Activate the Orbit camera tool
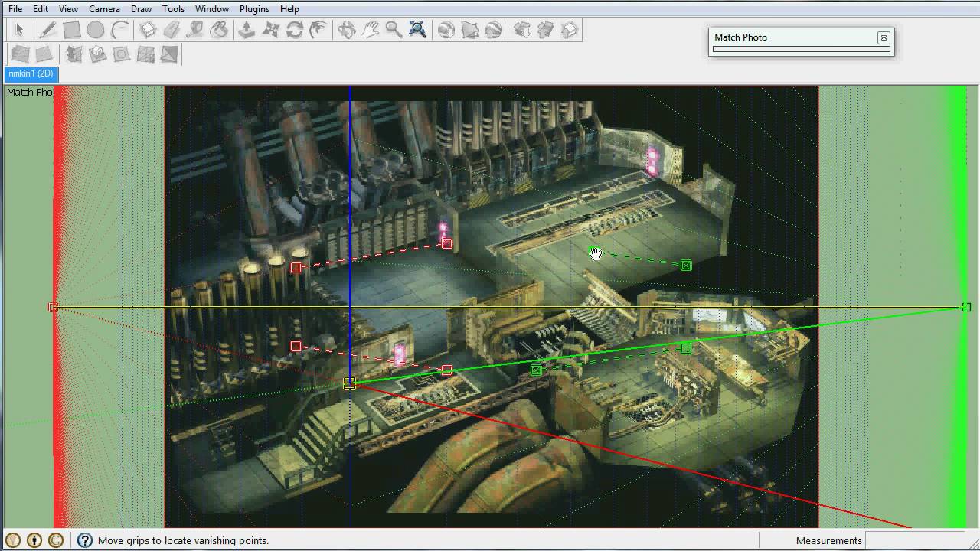The width and height of the screenshot is (980, 551). point(346,30)
